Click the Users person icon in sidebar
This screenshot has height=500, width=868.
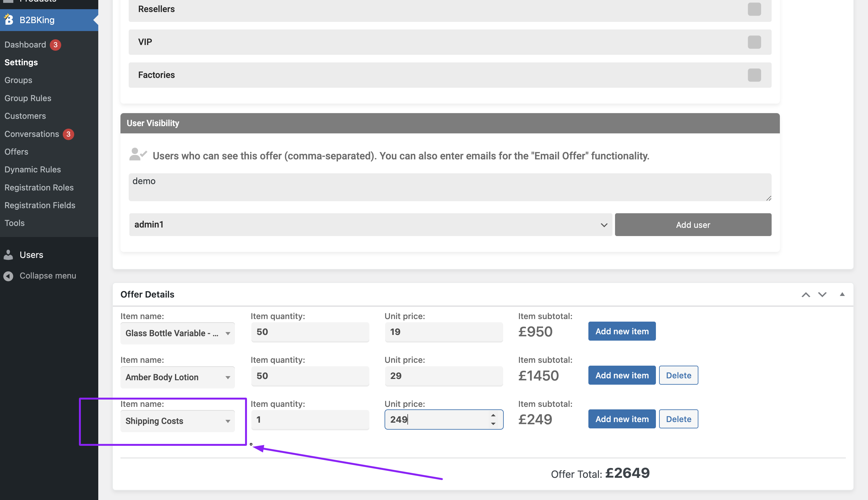pos(8,255)
